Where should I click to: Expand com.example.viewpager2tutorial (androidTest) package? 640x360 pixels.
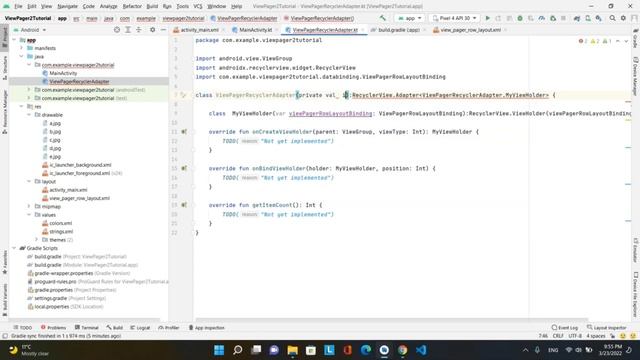(29, 90)
